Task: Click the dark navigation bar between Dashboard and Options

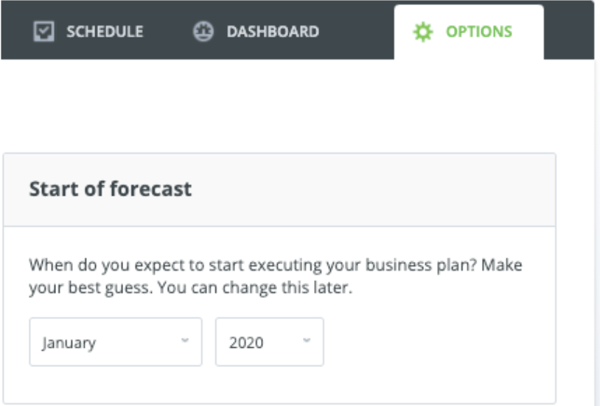Action: pyautogui.click(x=357, y=32)
